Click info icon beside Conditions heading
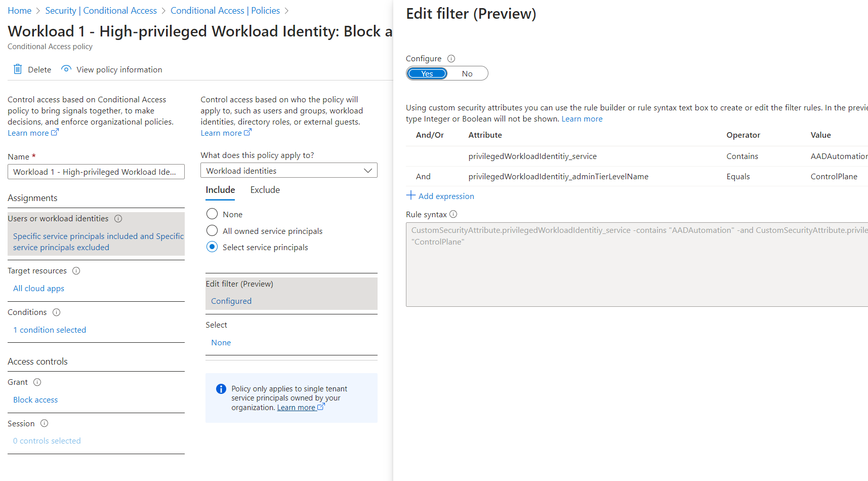Viewport: 868px width, 481px height. click(x=57, y=312)
